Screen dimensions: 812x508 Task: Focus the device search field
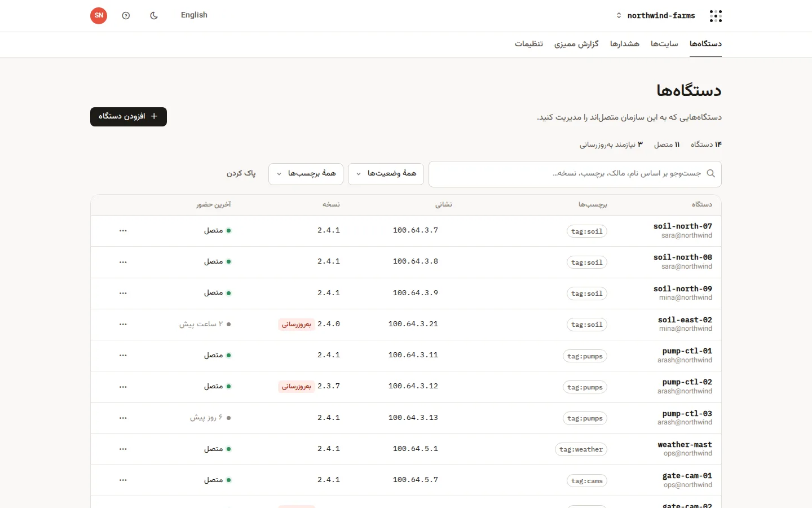(x=575, y=174)
